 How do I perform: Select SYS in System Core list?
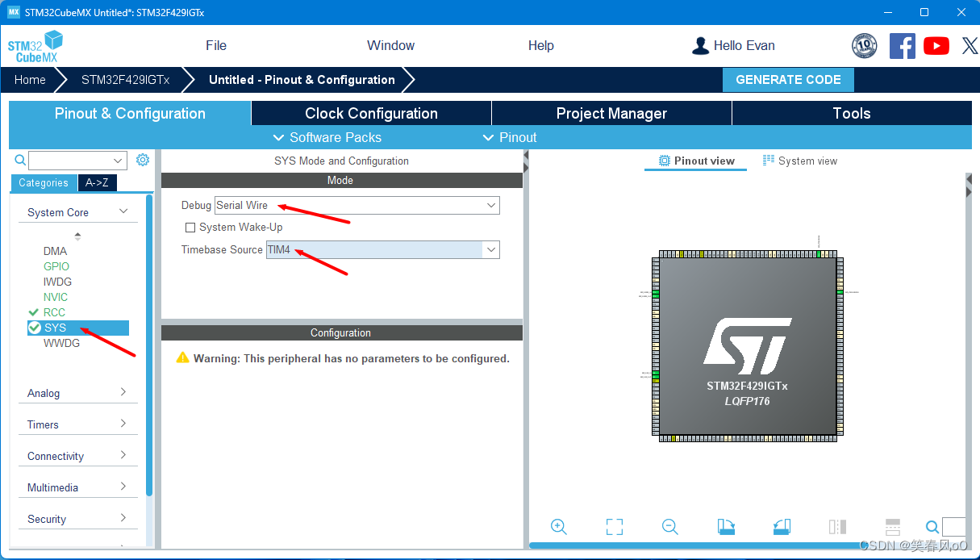tap(77, 328)
